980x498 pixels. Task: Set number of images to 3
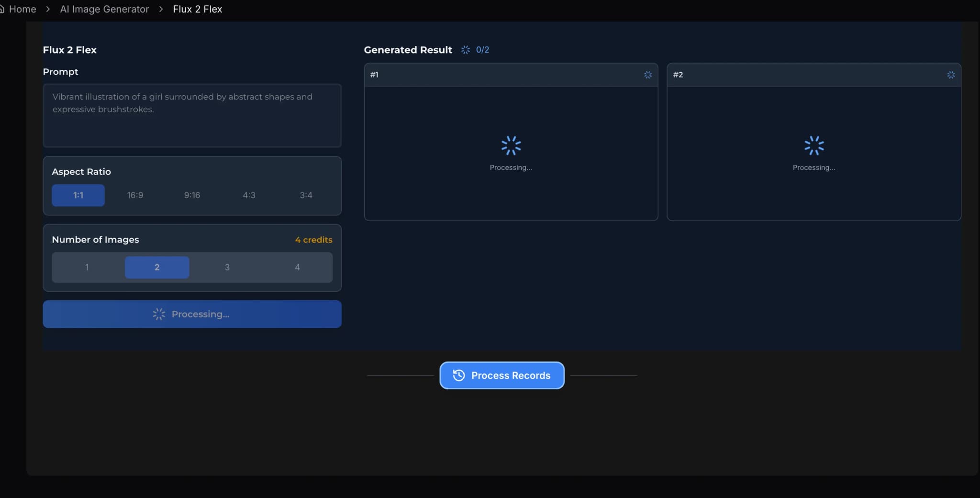(227, 267)
